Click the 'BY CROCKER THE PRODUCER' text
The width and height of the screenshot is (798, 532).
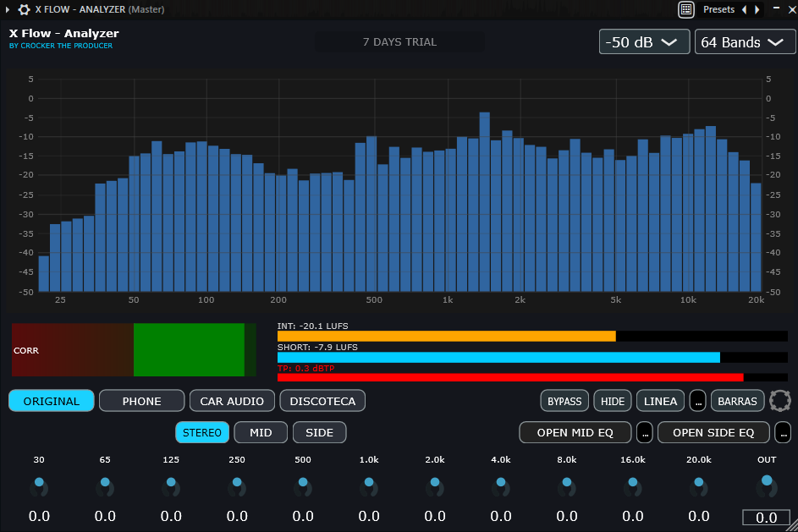61,46
